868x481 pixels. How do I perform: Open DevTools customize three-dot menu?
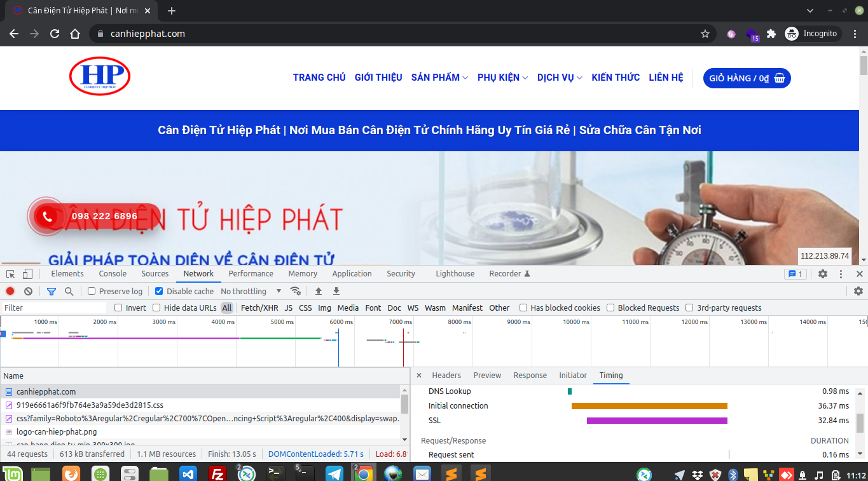[841, 274]
